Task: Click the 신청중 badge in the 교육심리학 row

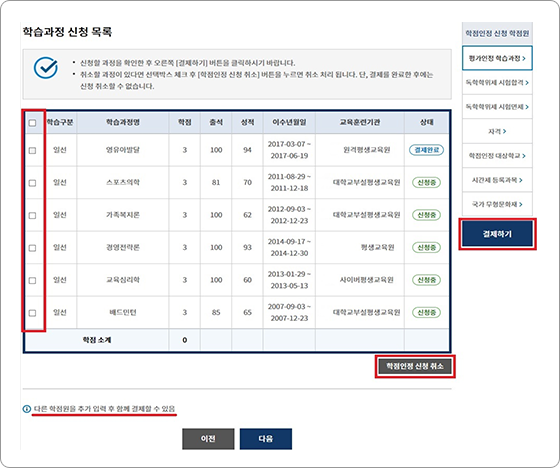Action: 426,280
